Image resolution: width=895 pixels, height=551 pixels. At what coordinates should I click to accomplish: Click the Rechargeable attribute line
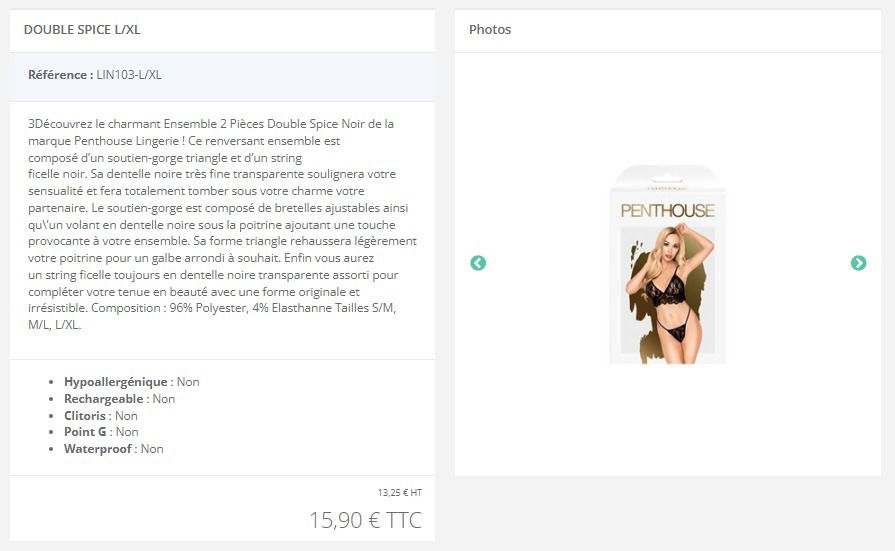[119, 399]
